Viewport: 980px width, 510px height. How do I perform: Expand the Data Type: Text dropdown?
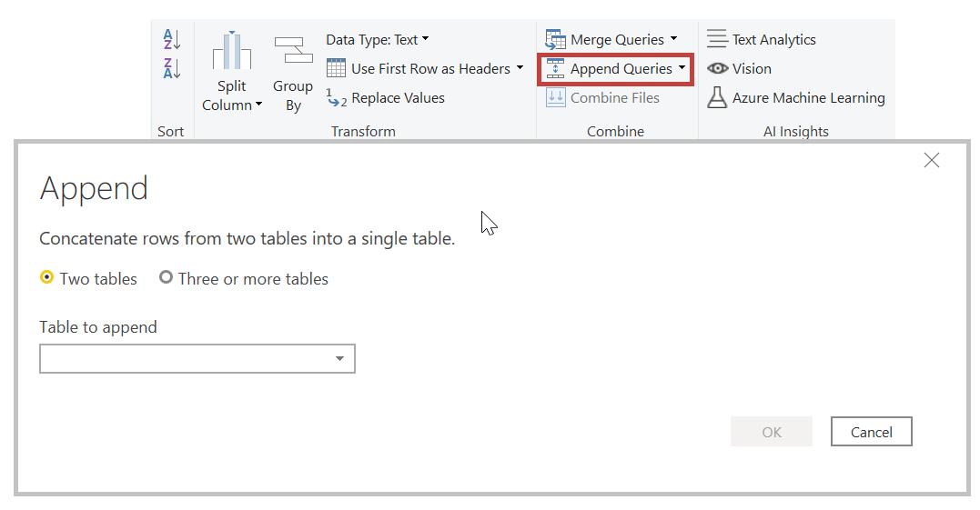pyautogui.click(x=426, y=39)
